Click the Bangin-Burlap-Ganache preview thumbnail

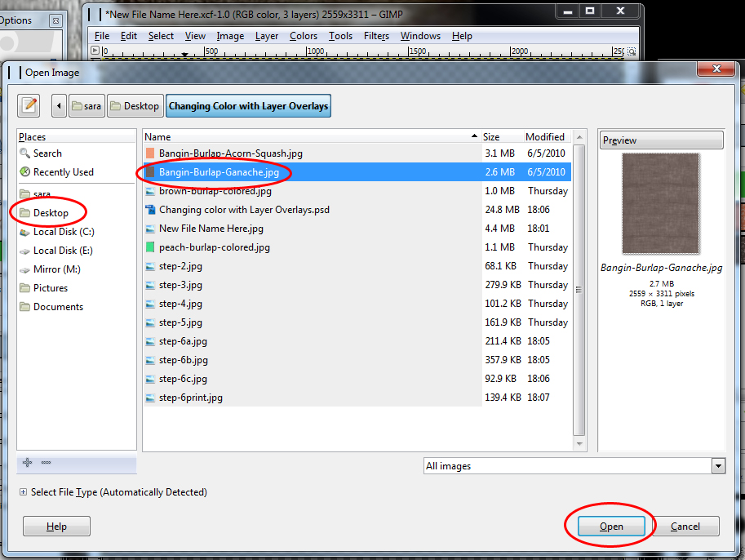pyautogui.click(x=660, y=203)
